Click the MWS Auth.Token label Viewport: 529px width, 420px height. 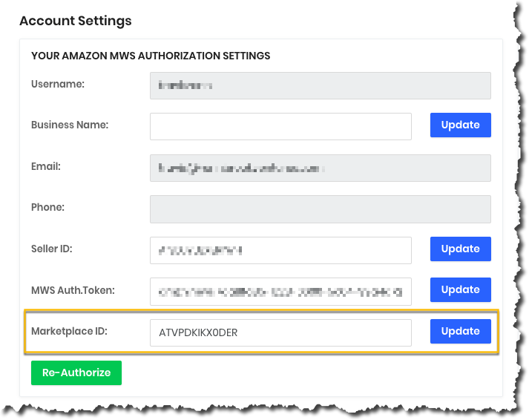click(73, 290)
